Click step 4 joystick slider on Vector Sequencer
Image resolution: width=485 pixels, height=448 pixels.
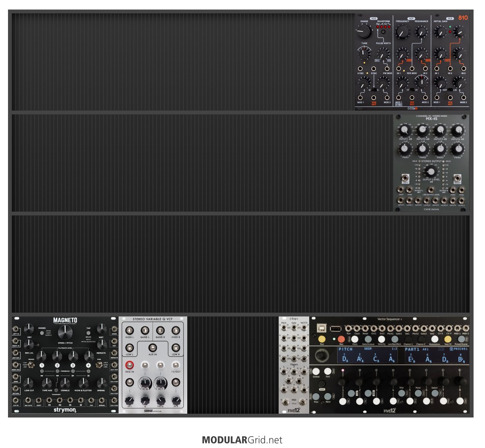[x=393, y=382]
